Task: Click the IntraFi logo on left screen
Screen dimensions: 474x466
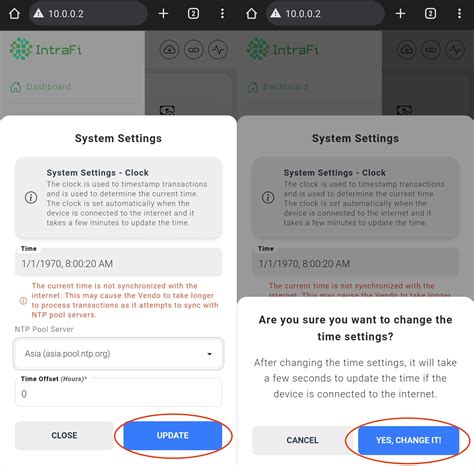Action: pos(46,49)
